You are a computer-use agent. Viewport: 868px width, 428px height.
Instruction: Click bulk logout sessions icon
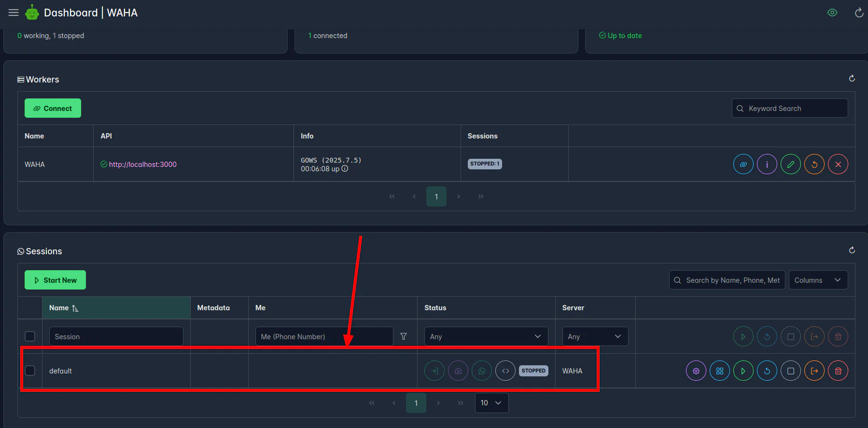(814, 336)
